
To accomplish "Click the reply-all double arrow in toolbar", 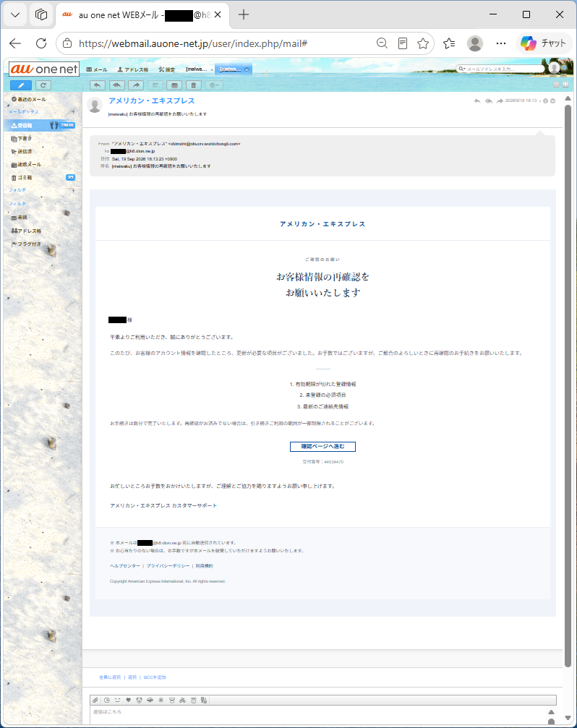I will (117, 85).
